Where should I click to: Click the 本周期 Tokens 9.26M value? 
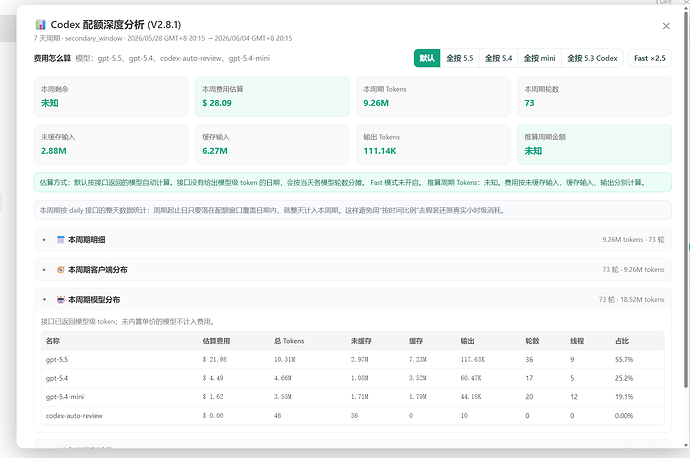(x=376, y=103)
